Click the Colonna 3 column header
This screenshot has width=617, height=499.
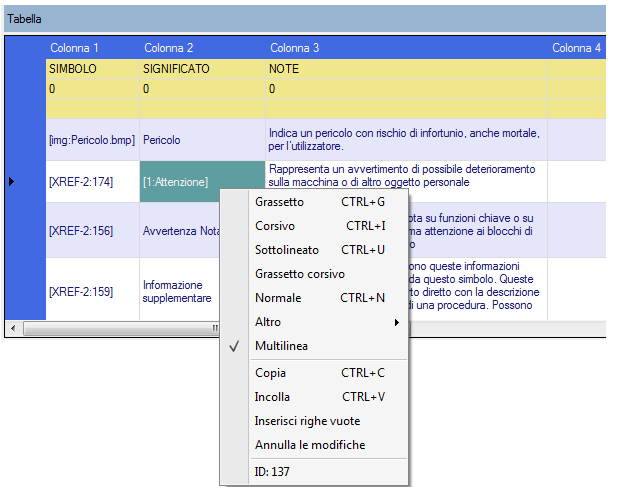pyautogui.click(x=406, y=48)
